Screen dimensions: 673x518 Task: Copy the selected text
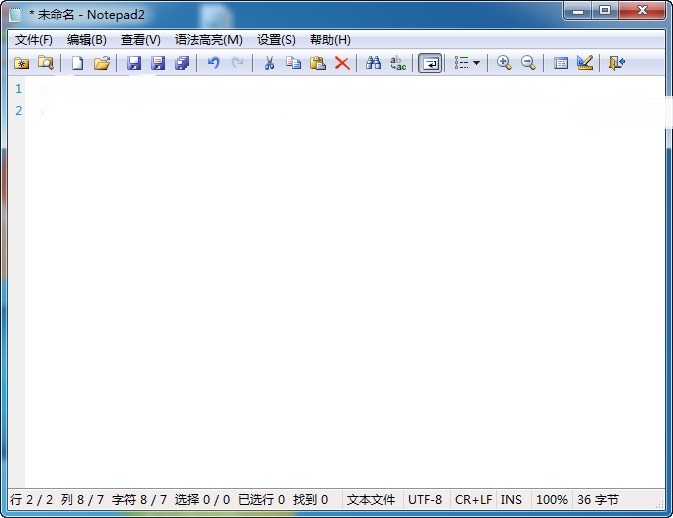[294, 64]
